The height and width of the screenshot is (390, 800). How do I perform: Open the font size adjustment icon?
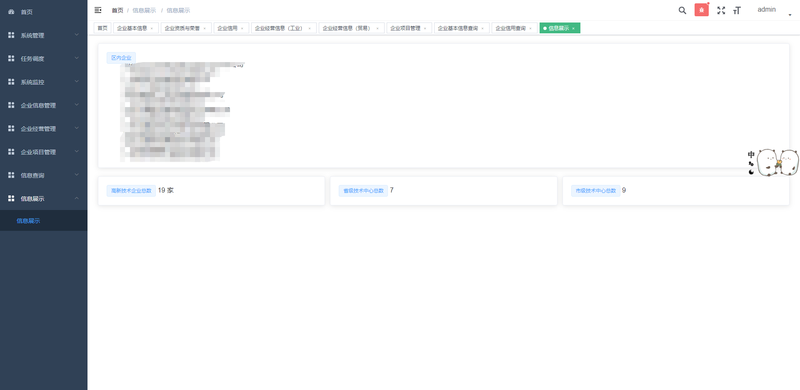coord(737,10)
